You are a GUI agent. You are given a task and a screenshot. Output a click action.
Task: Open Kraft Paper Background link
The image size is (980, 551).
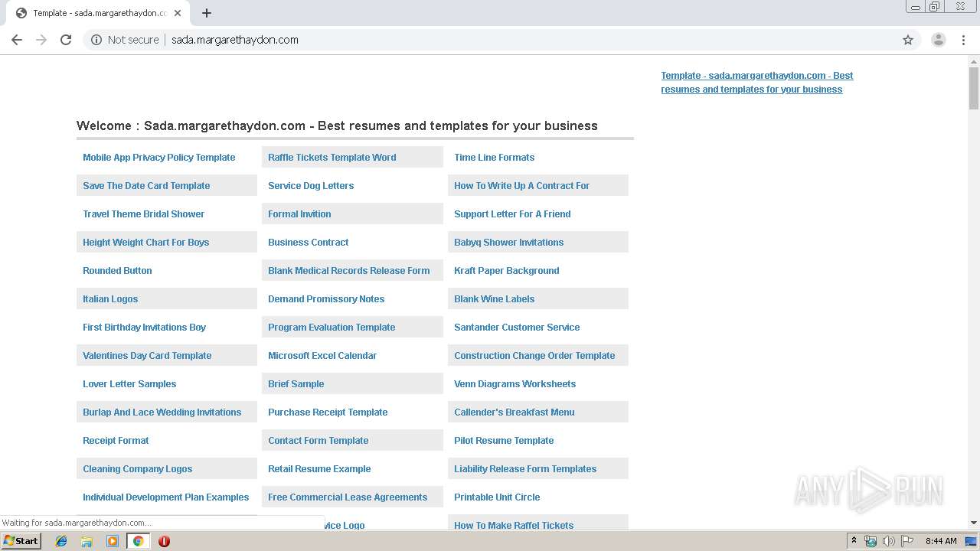pos(506,270)
